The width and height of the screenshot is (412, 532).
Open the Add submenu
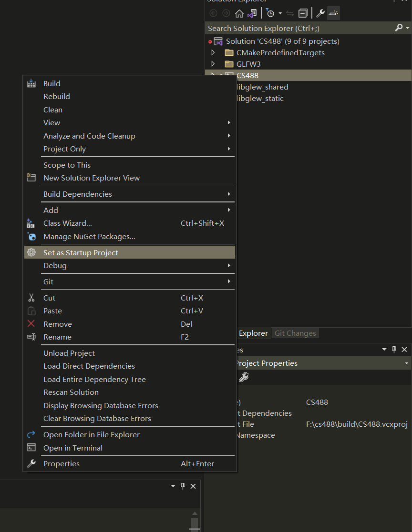tap(130, 210)
